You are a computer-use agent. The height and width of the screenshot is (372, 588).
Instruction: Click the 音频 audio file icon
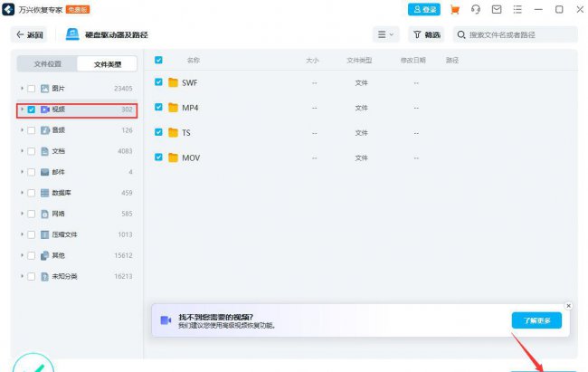[x=45, y=130]
